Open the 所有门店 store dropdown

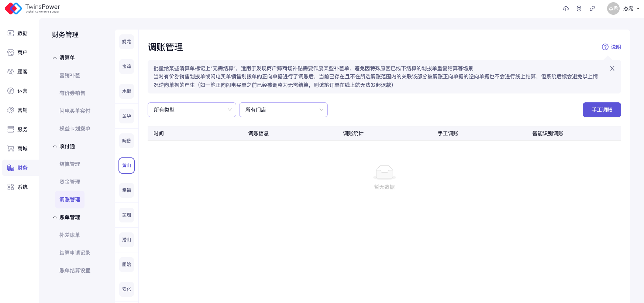click(283, 110)
